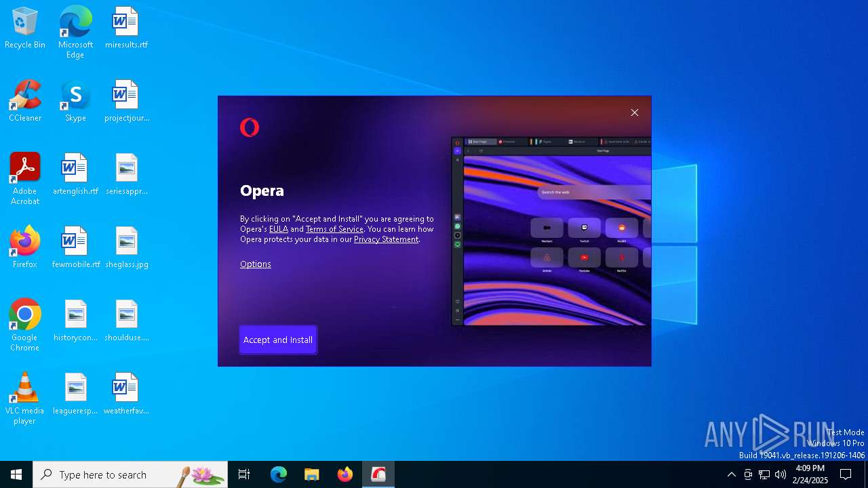Screen dimensions: 868x488
Task: Close the Opera installer dialog
Action: pos(635,113)
